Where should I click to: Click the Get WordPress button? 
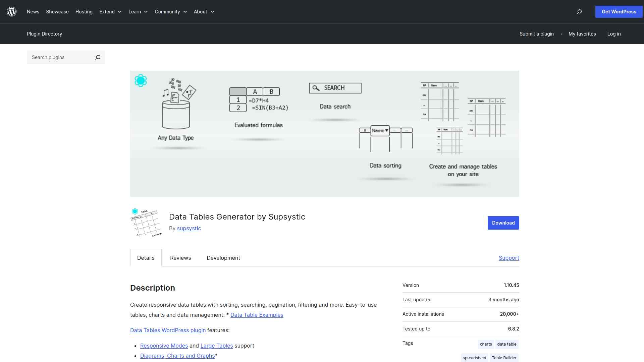click(619, 12)
